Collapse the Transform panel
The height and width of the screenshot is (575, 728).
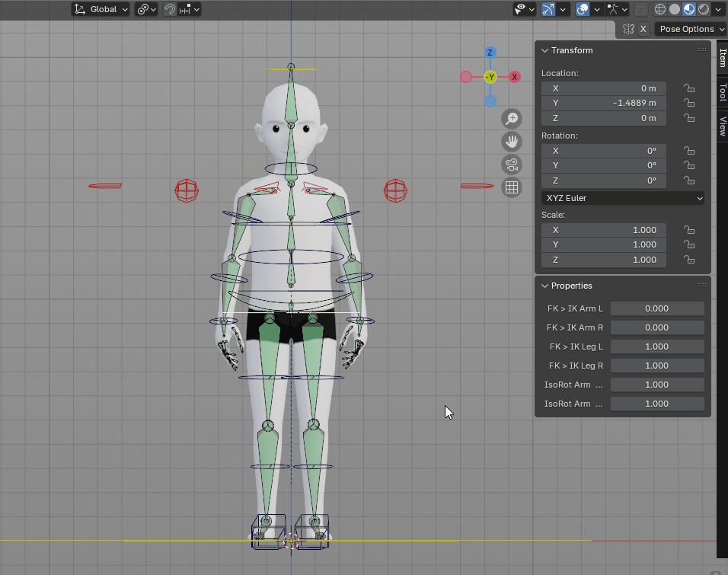[545, 50]
